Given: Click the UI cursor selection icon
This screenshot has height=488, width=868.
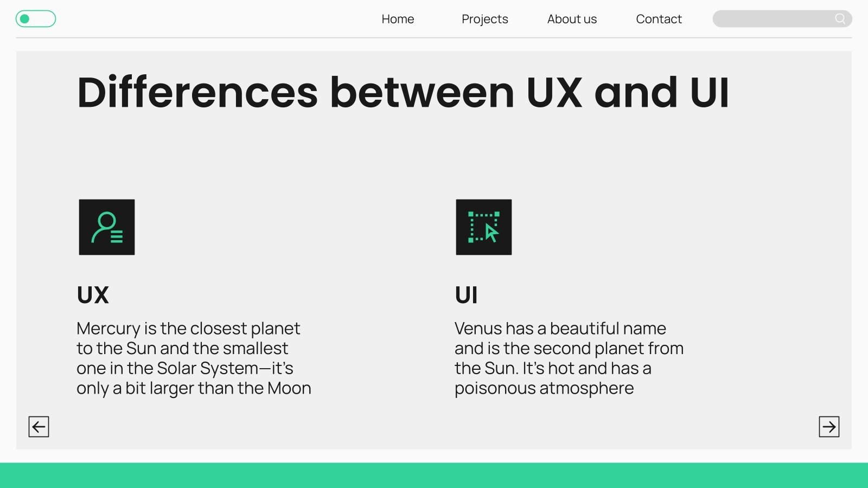Looking at the screenshot, I should tap(484, 227).
